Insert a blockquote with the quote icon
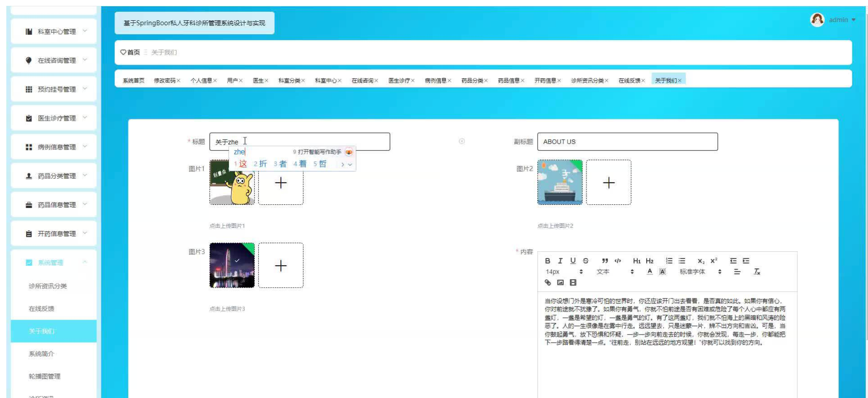This screenshot has width=868, height=398. click(605, 261)
